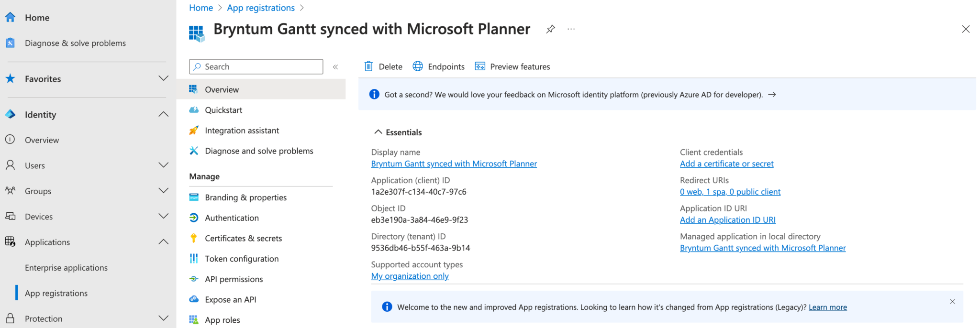The height and width of the screenshot is (328, 980).
Task: Click the Devices icon in sidebar
Action: pos(10,216)
